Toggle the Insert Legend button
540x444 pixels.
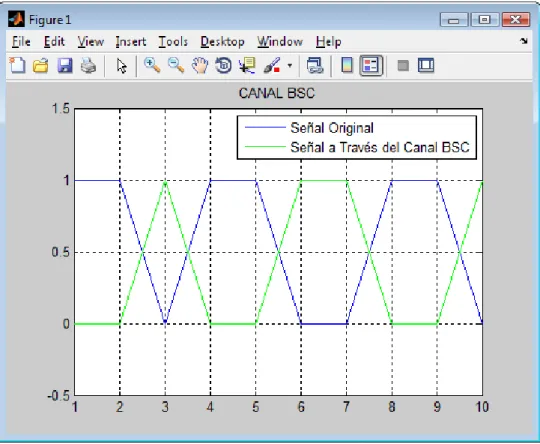(x=371, y=65)
